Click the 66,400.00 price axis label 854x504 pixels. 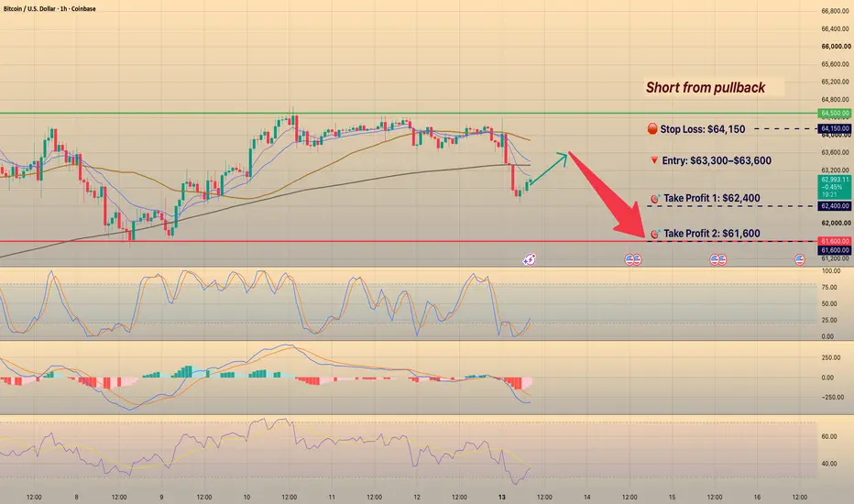pos(836,29)
